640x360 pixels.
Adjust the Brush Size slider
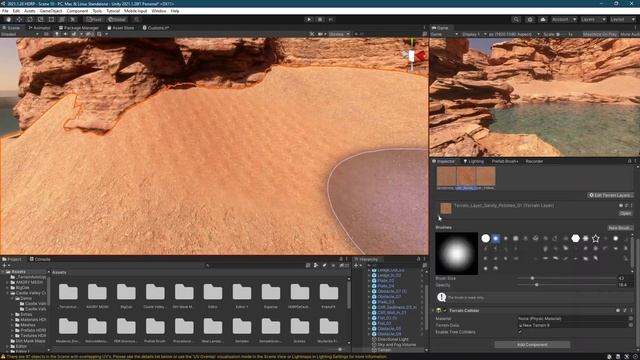point(567,278)
